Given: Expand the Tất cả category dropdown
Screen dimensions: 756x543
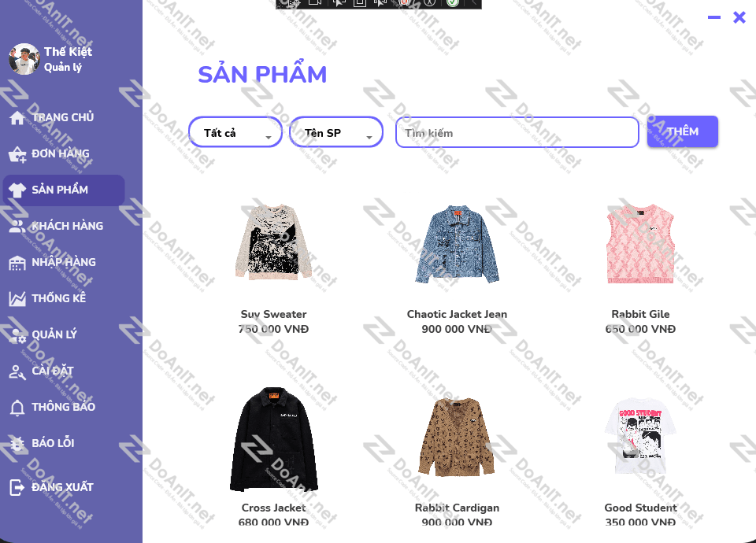Looking at the screenshot, I should coord(235,132).
